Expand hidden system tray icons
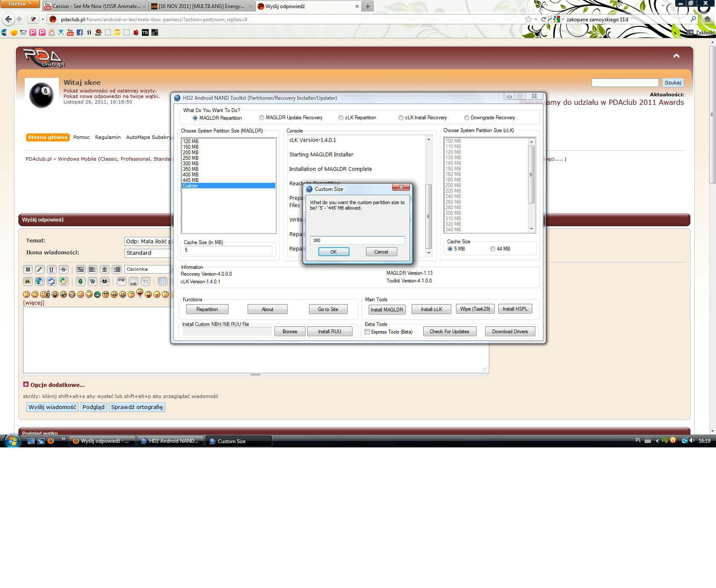The image size is (716, 588). (x=657, y=441)
